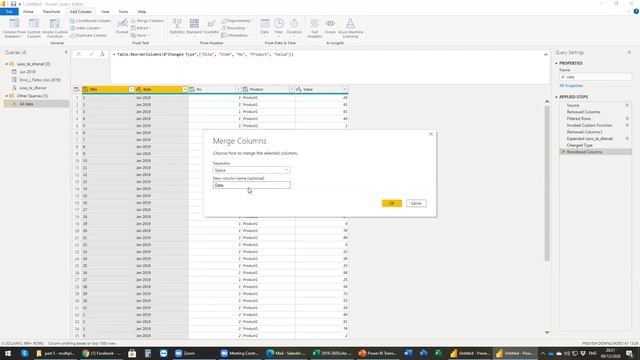Switch to the View tab
The image size is (640, 360).
105,12
